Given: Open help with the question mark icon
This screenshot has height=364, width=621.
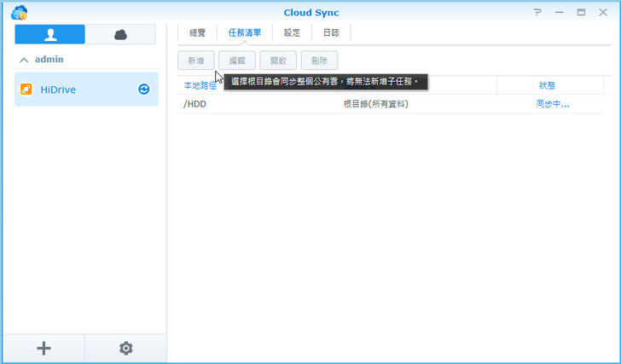Looking at the screenshot, I should pyautogui.click(x=538, y=13).
